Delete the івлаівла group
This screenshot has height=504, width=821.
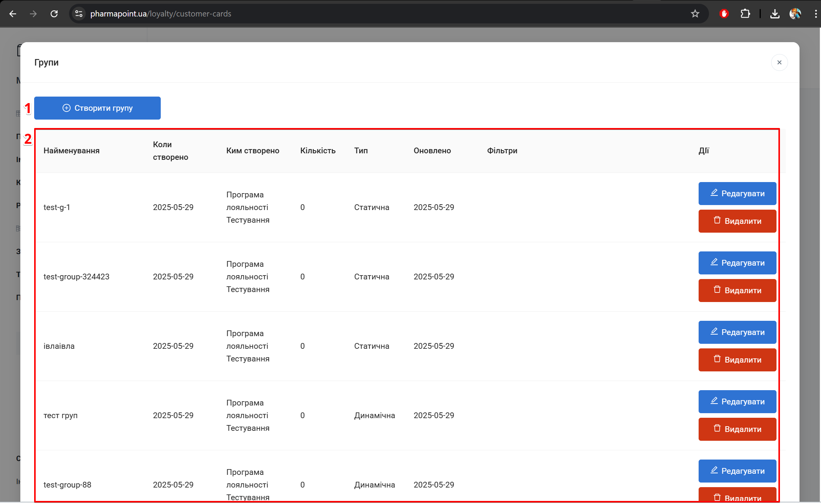(x=737, y=360)
